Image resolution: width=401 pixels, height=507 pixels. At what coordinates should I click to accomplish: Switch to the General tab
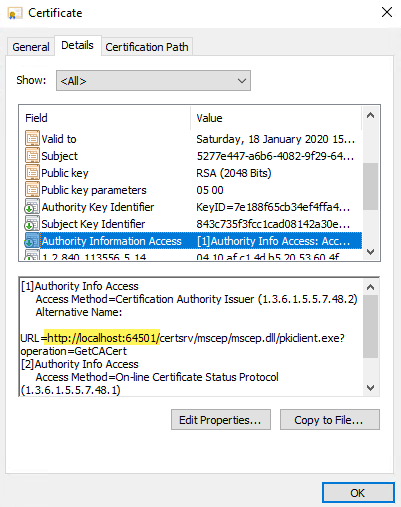pyautogui.click(x=31, y=47)
